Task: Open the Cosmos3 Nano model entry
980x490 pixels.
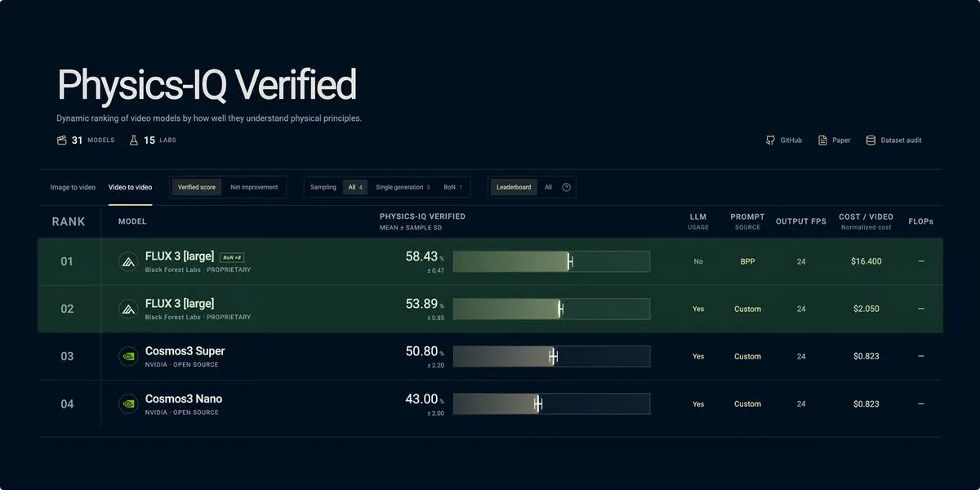Action: (184, 399)
